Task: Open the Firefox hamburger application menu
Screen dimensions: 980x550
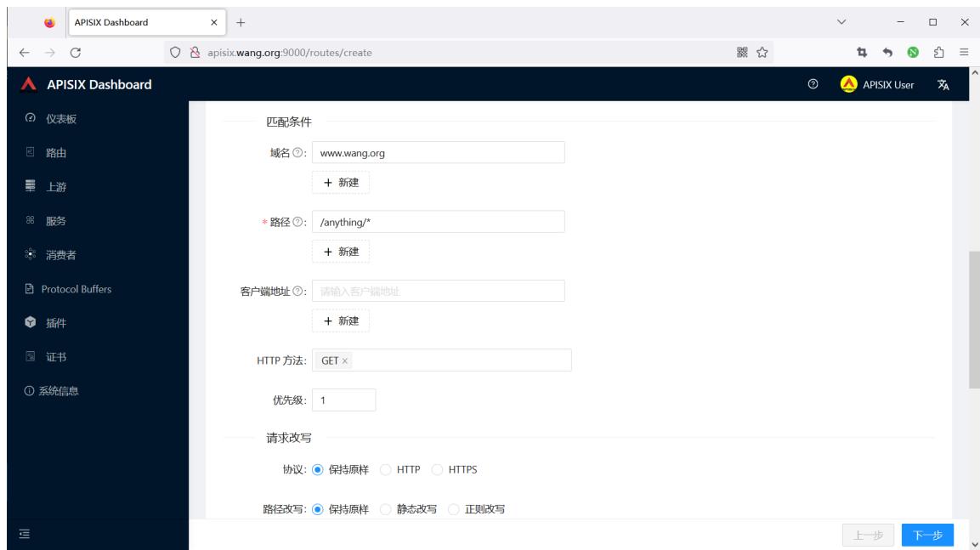Action: coord(964,53)
